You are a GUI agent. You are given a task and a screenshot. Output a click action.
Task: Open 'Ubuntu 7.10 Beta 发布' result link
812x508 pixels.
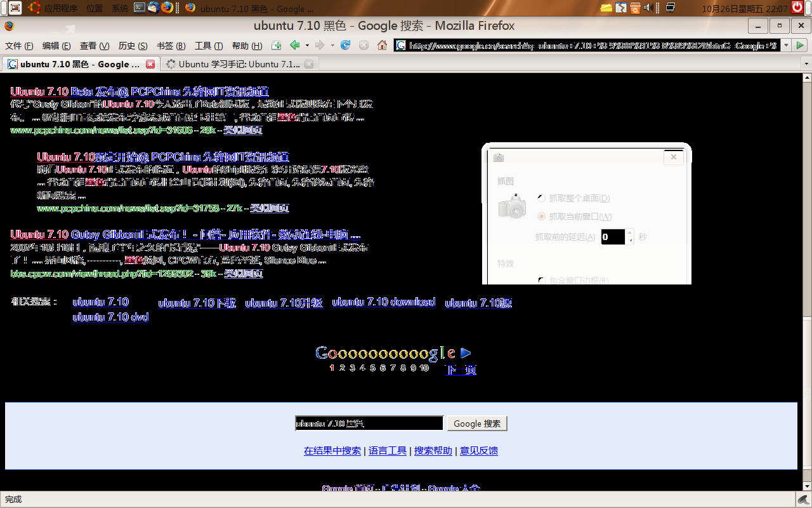click(x=140, y=91)
